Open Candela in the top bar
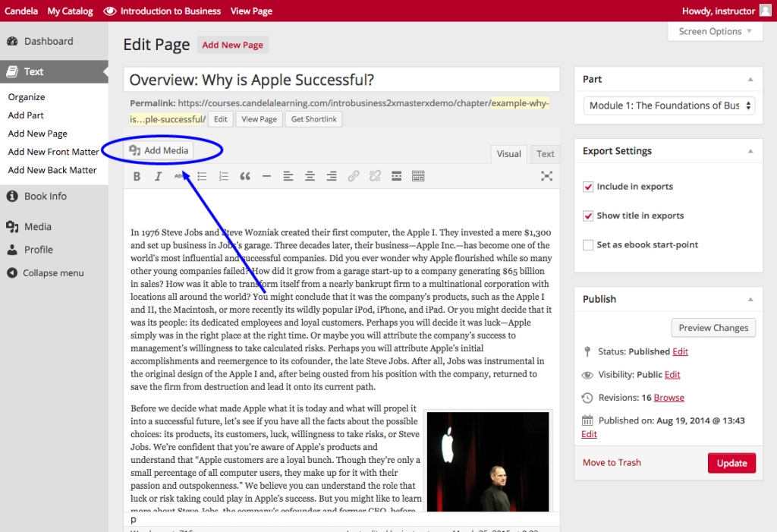The width and height of the screenshot is (777, 532). (x=20, y=11)
